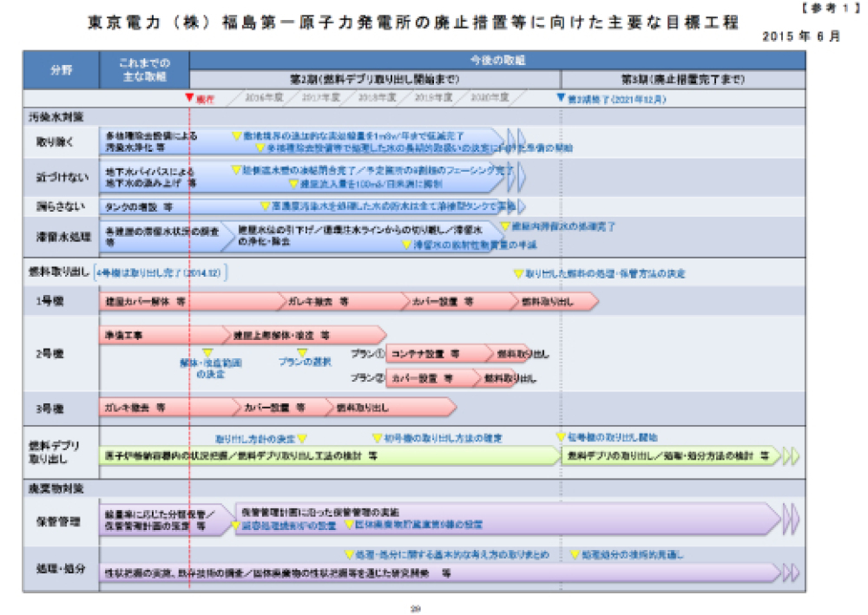Click the 多核種除去設備による汚染水浄化 bar text
The image size is (868, 615).
151,141
